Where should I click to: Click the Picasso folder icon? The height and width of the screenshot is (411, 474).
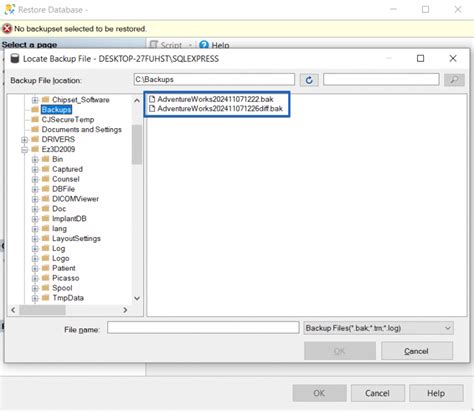pyautogui.click(x=46, y=278)
